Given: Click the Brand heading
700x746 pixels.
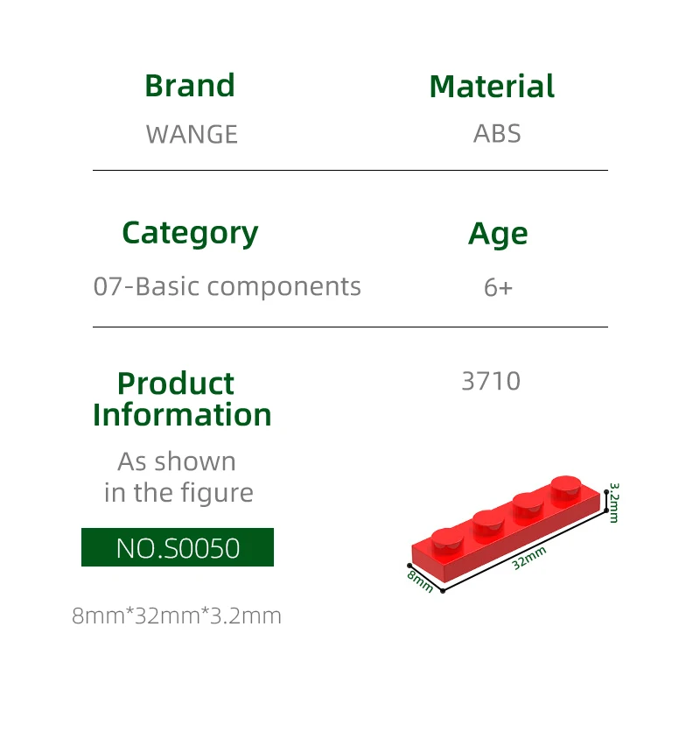Looking at the screenshot, I should tap(190, 86).
